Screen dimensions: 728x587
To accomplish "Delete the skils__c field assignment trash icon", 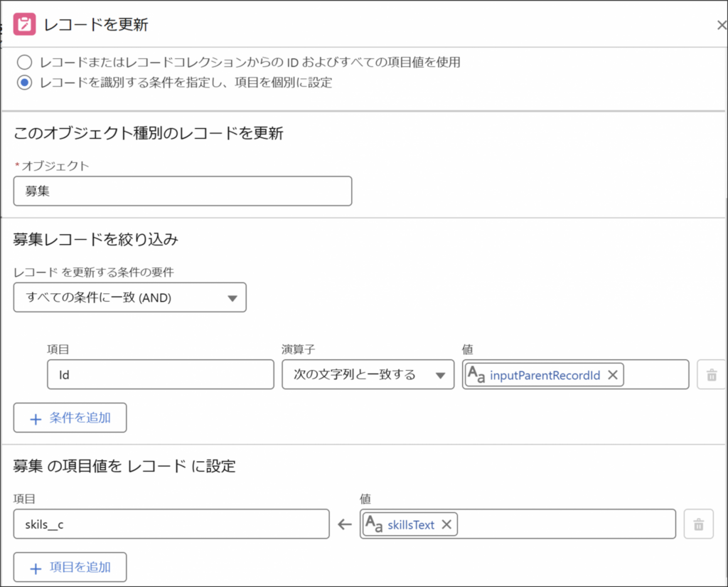I will pos(698,524).
